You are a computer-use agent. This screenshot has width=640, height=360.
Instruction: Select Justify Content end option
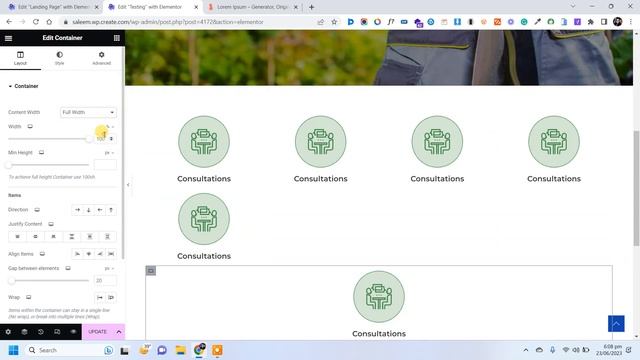53,237
